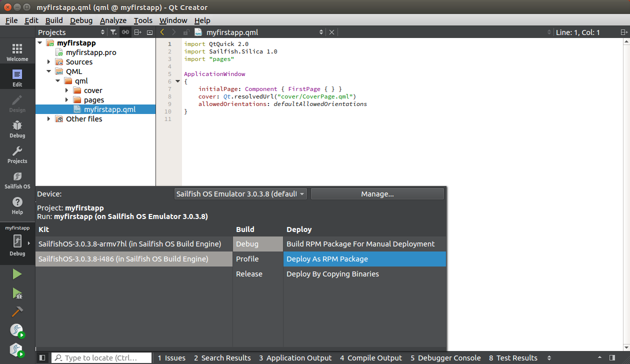Image resolution: width=630 pixels, height=364 pixels.
Task: Start debugging with the bug play icon
Action: coord(17,293)
